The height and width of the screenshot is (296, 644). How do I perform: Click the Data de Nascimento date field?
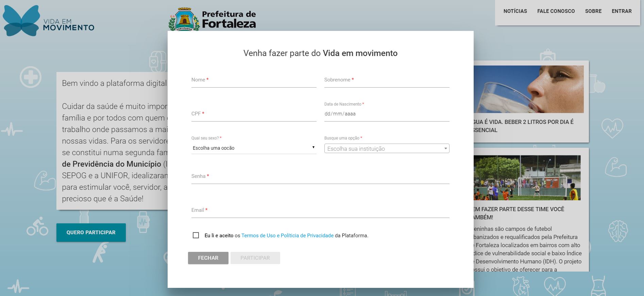[387, 114]
